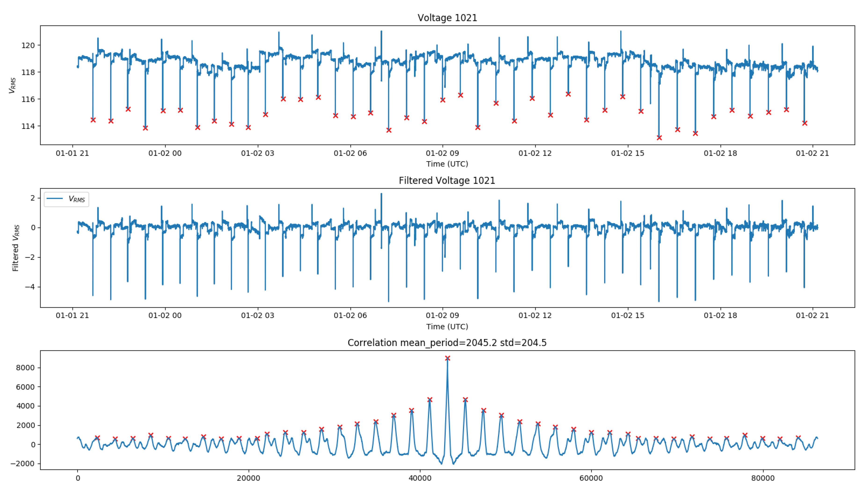Image resolution: width=868 pixels, height=491 pixels.
Task: Click the last red marker in Voltage plot
Action: [x=805, y=124]
